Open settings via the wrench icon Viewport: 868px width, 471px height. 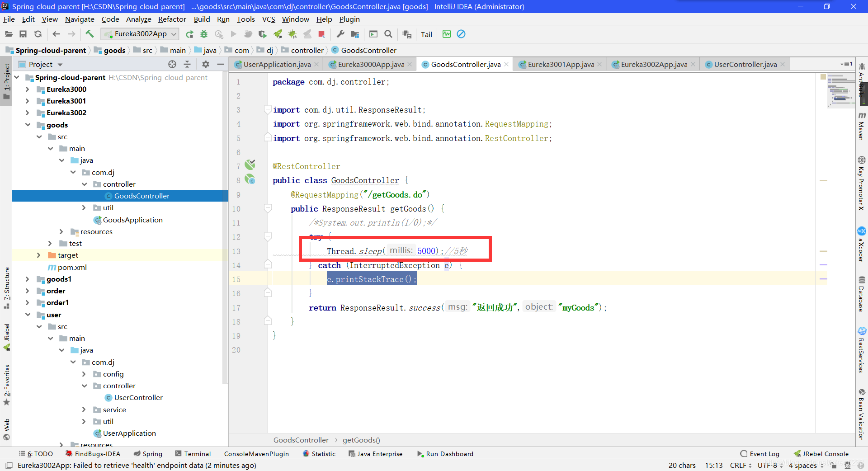tap(340, 34)
